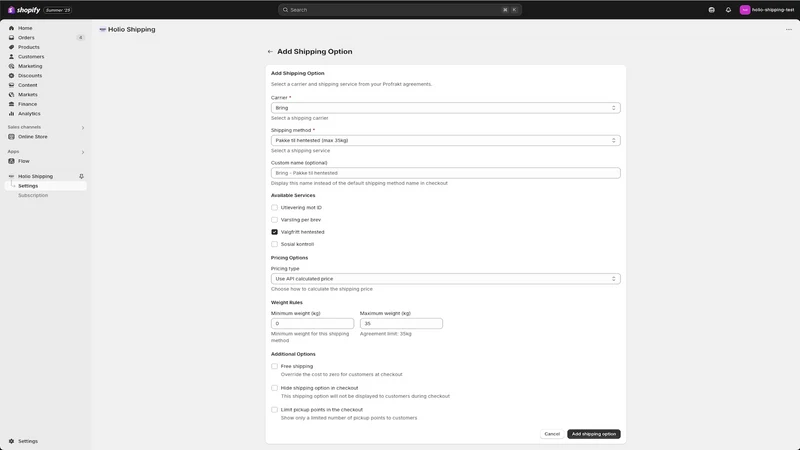Click the Online Store icon
The width and height of the screenshot is (800, 450).
pos(11,137)
